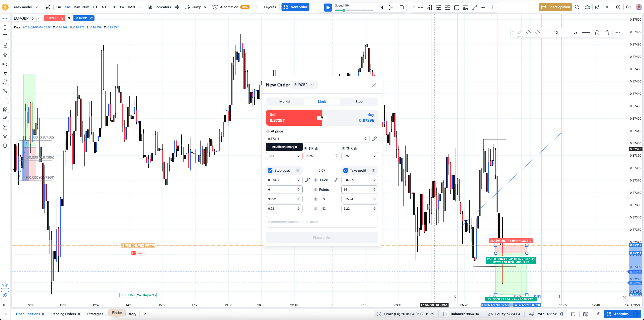Close the New Order dialog
Screen dimensions: 644x320
(374, 85)
